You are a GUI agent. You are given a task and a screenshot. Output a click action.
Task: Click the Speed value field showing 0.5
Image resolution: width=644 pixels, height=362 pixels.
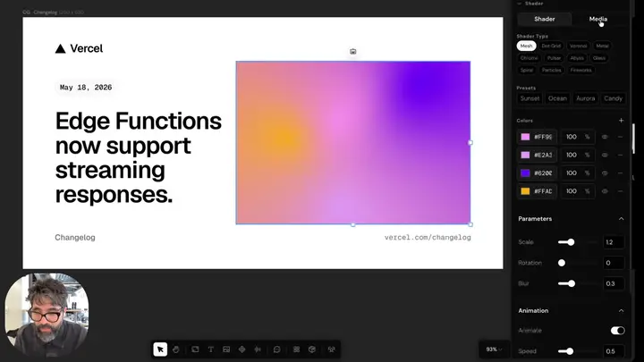click(614, 351)
